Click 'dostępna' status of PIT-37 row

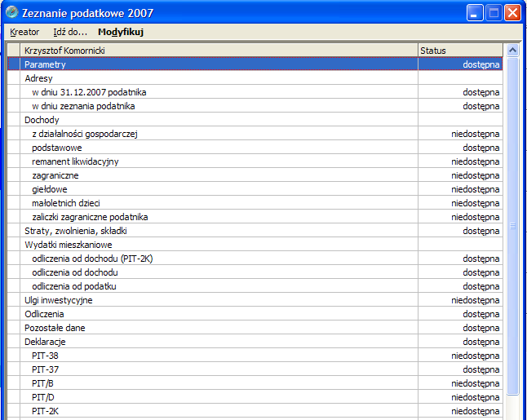click(x=481, y=370)
